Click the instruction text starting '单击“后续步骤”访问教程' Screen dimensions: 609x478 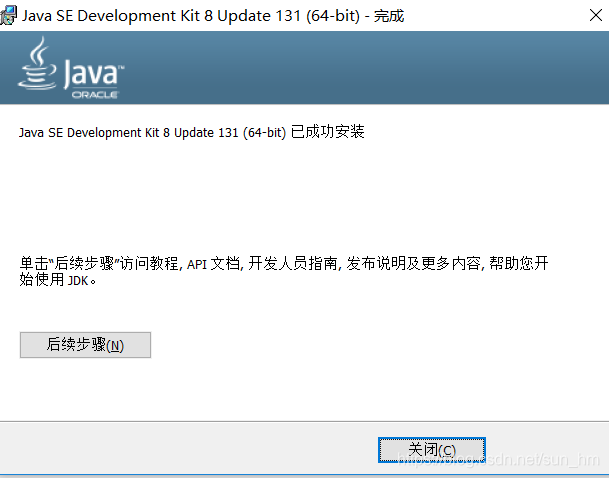284,271
